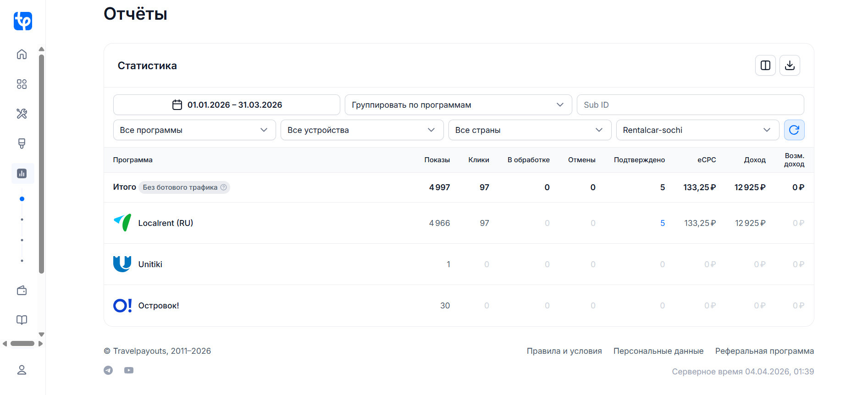Click the confirmed count for Localrent
The width and height of the screenshot is (868, 395).
click(x=662, y=223)
